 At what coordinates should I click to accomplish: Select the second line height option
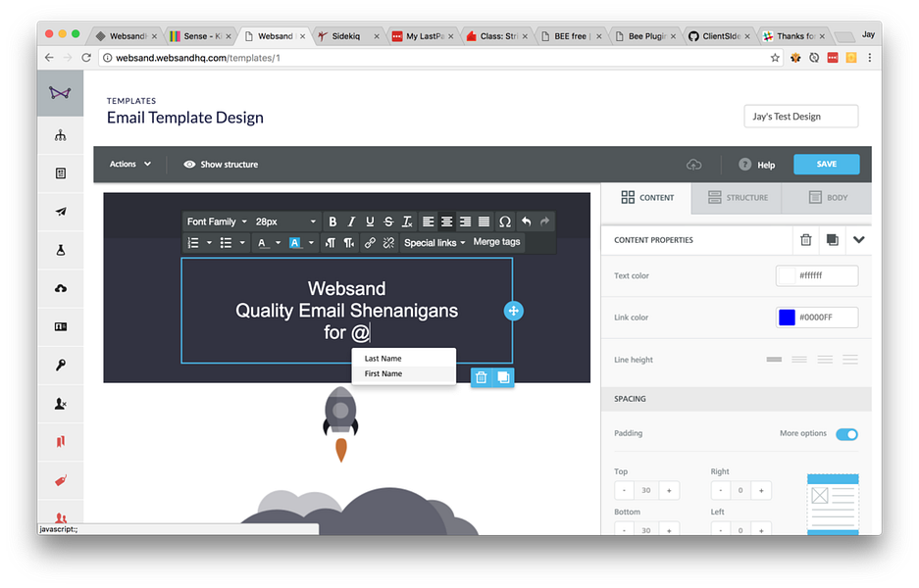tap(799, 359)
